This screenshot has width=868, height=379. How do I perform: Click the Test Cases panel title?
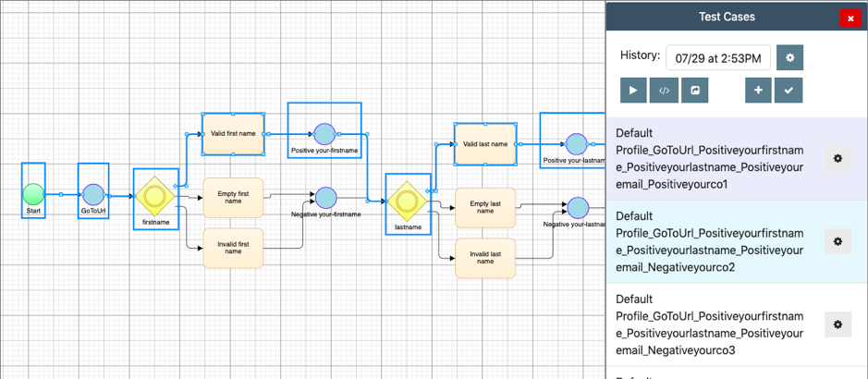(727, 18)
